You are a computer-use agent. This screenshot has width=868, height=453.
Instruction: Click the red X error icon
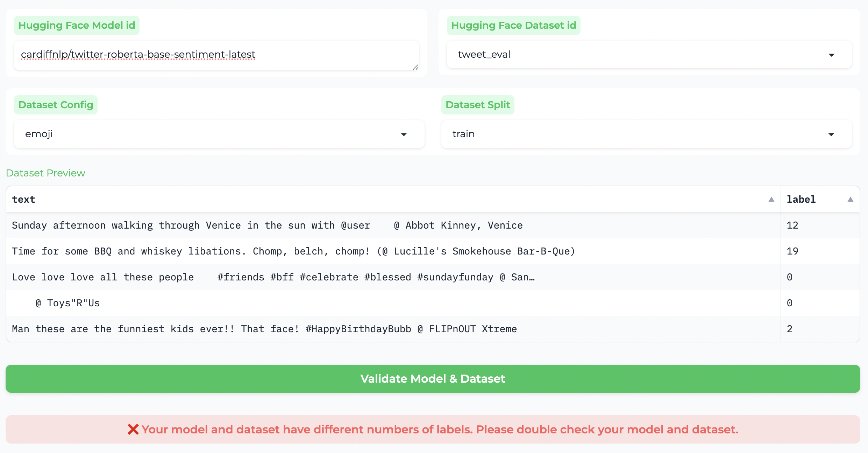click(133, 430)
